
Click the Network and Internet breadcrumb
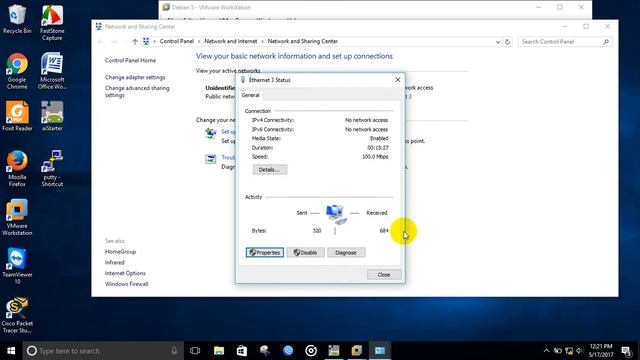(x=231, y=41)
